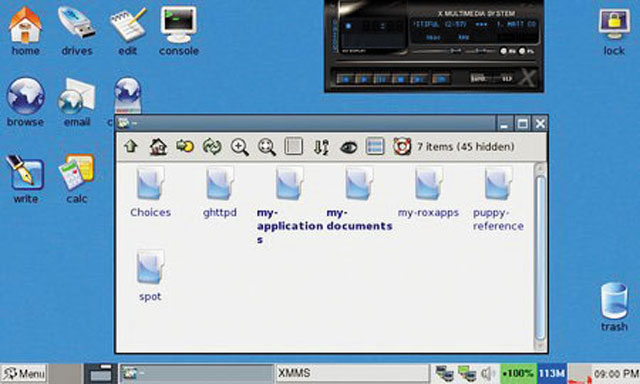Click the next track button in XMMS
Viewport: 640px width, 384px height.
(x=419, y=79)
